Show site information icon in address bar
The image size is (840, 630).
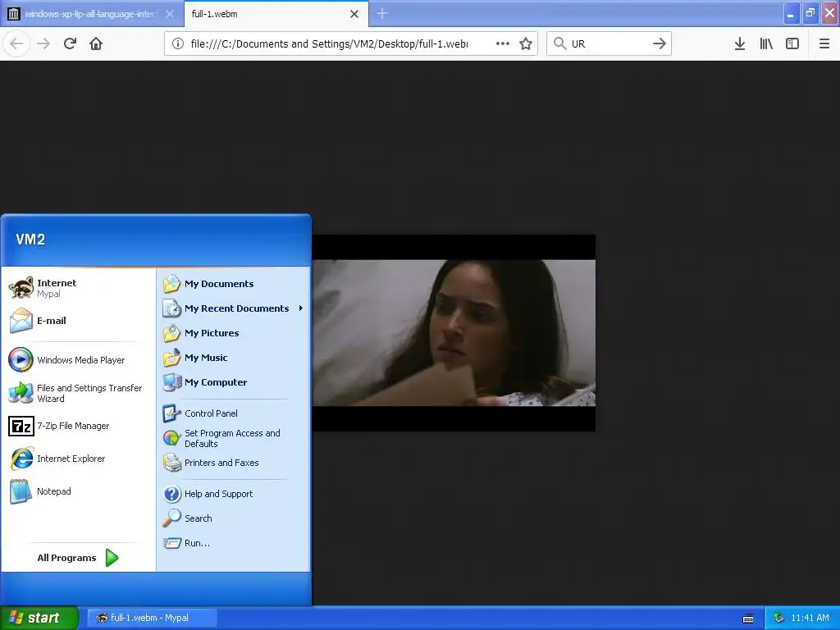click(x=178, y=44)
